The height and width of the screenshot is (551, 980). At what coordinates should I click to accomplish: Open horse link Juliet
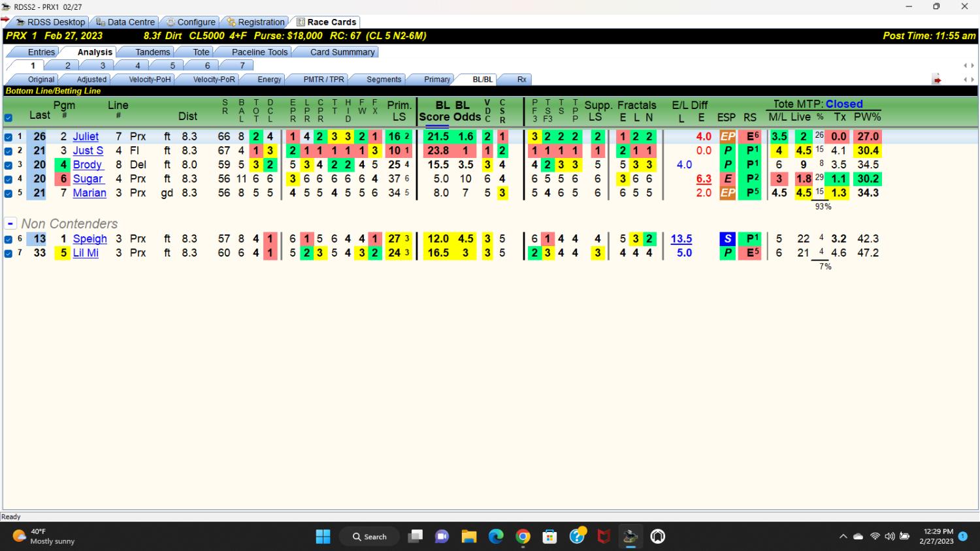[x=86, y=136]
